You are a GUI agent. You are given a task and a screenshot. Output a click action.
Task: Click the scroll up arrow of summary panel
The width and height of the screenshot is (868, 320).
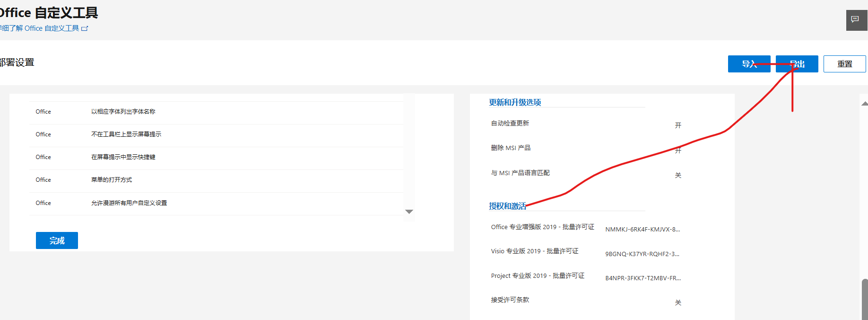point(865,103)
